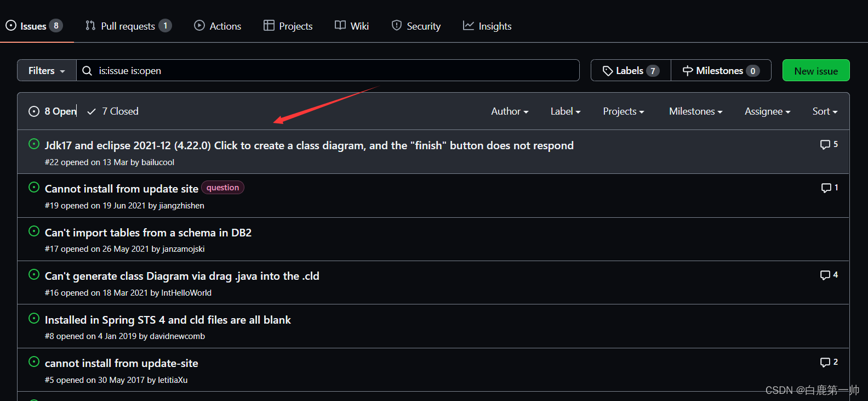The image size is (868, 401).
Task: Open the Milestones list button
Action: 721,70
